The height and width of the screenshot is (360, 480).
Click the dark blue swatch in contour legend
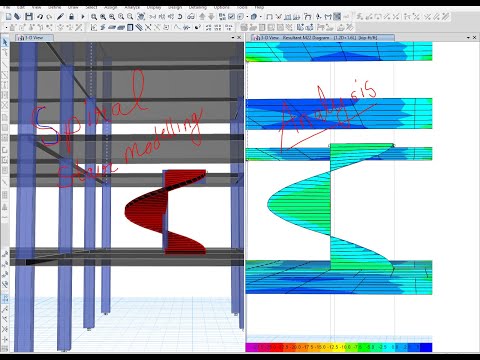(x=426, y=347)
